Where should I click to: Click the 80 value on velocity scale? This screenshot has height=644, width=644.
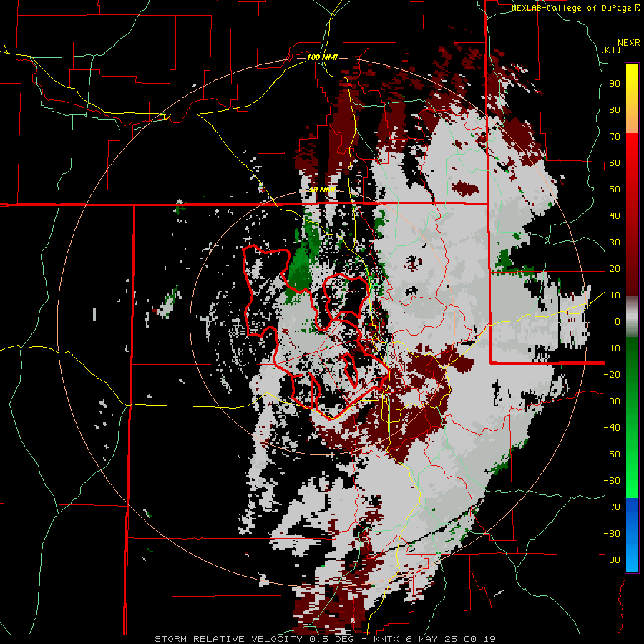(615, 110)
